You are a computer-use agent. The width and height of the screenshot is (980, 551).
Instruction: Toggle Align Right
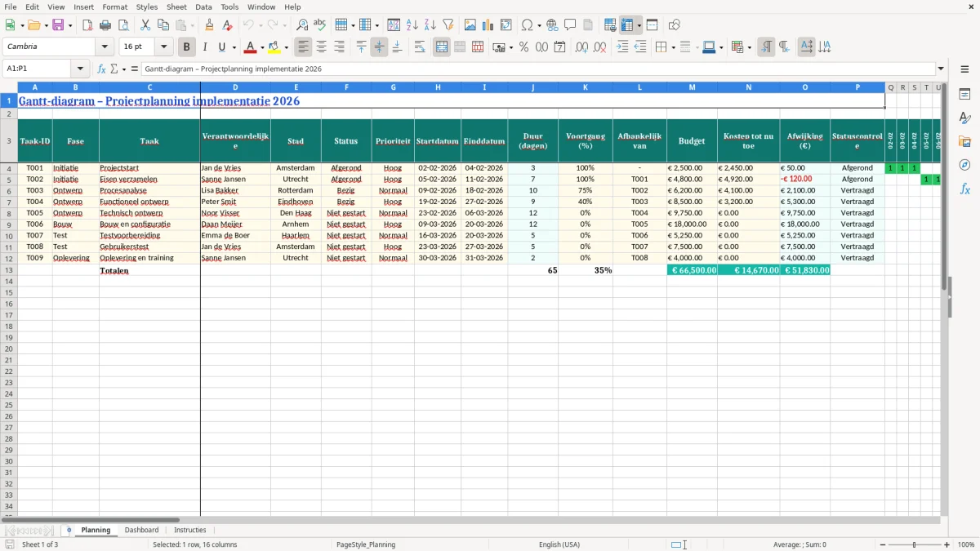pyautogui.click(x=340, y=47)
